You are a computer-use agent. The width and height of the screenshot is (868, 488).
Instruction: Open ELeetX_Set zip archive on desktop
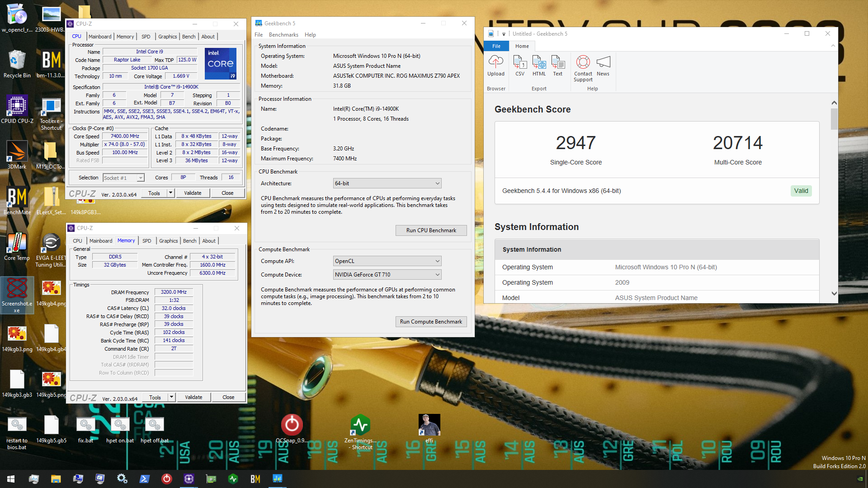51,201
